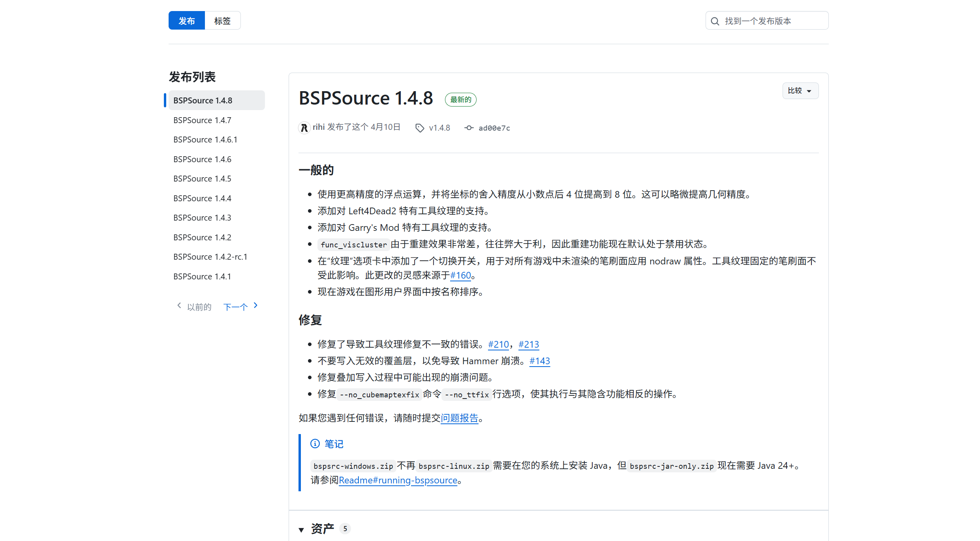Image resolution: width=980 pixels, height=541 pixels.
Task: Click the right chevron next to 下一个
Action: (x=255, y=305)
